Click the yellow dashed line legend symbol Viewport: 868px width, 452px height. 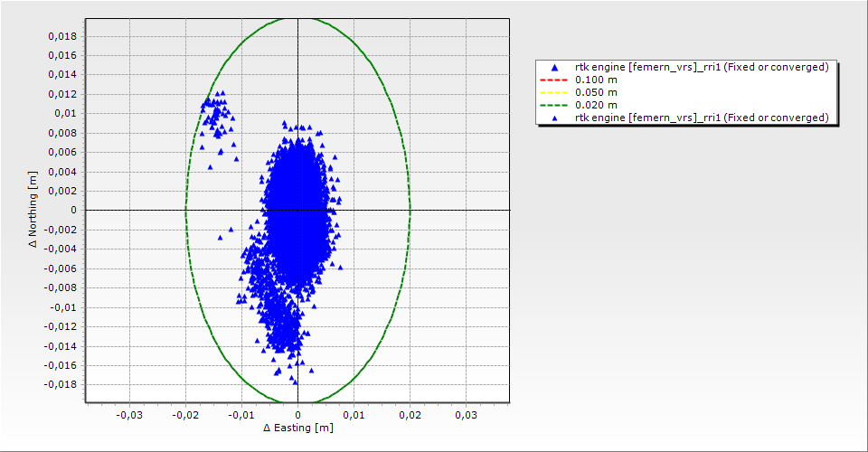click(x=554, y=92)
